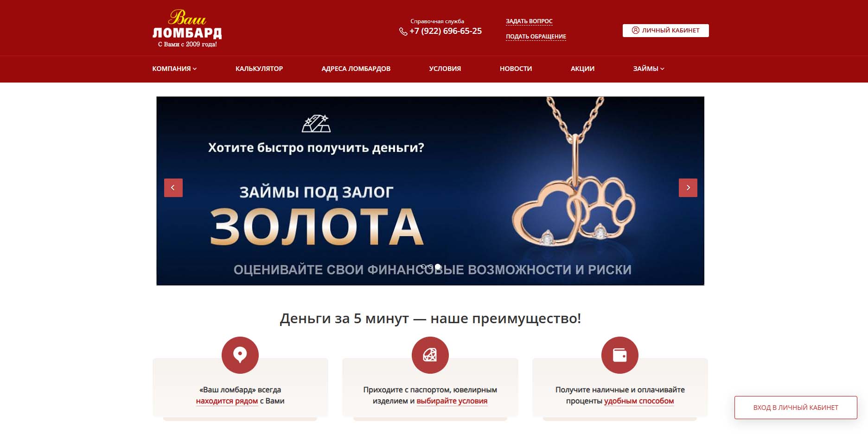Click the gold bars icon on banner

point(316,123)
